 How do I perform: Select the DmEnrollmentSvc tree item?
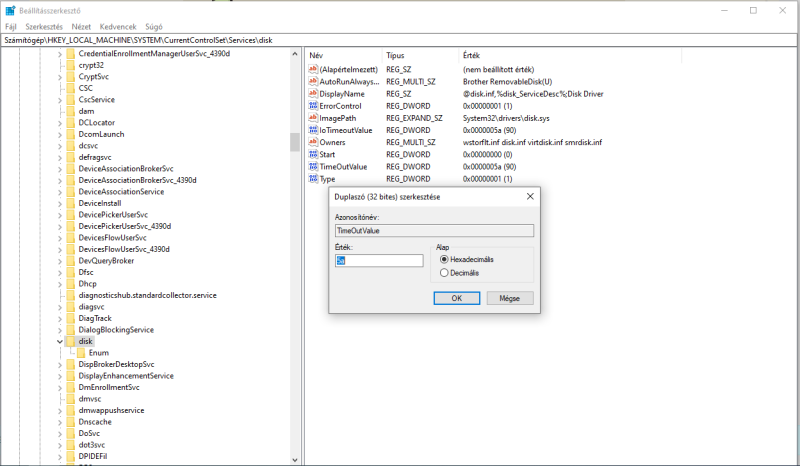click(109, 387)
